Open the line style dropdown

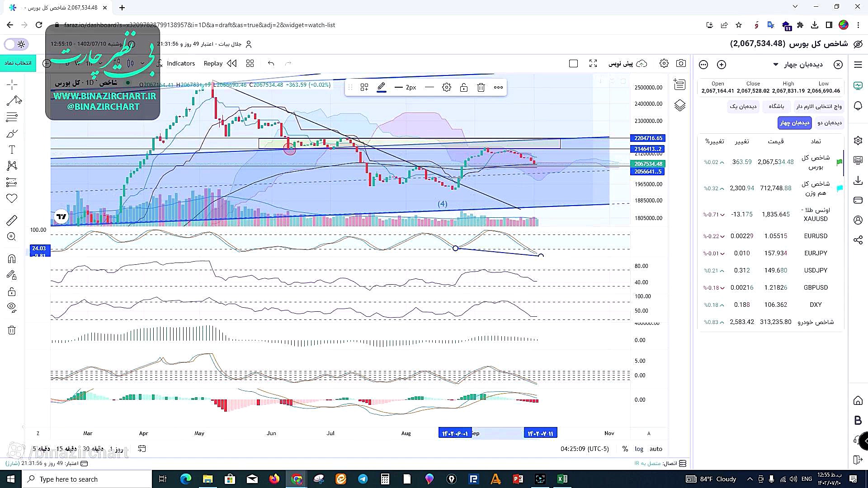point(429,88)
